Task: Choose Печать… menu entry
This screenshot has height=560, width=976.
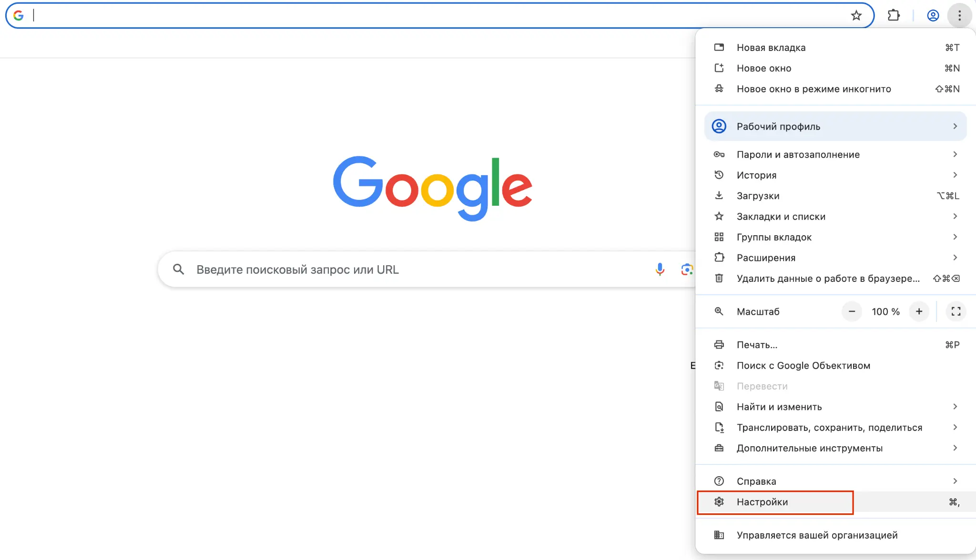Action: tap(835, 344)
